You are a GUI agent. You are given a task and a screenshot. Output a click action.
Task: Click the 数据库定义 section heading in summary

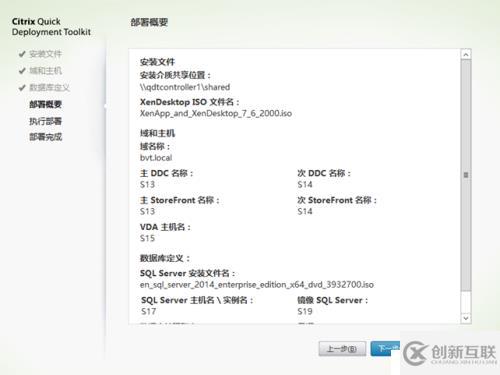(x=165, y=258)
